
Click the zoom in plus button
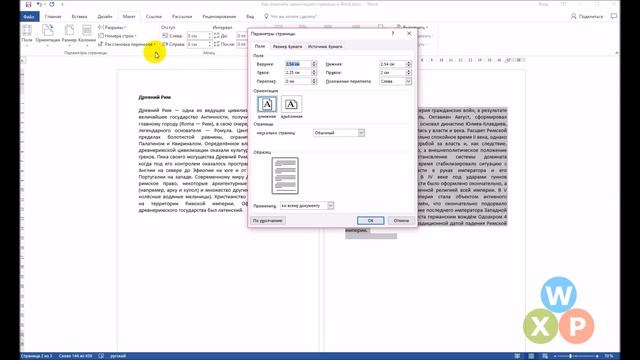click(597, 356)
